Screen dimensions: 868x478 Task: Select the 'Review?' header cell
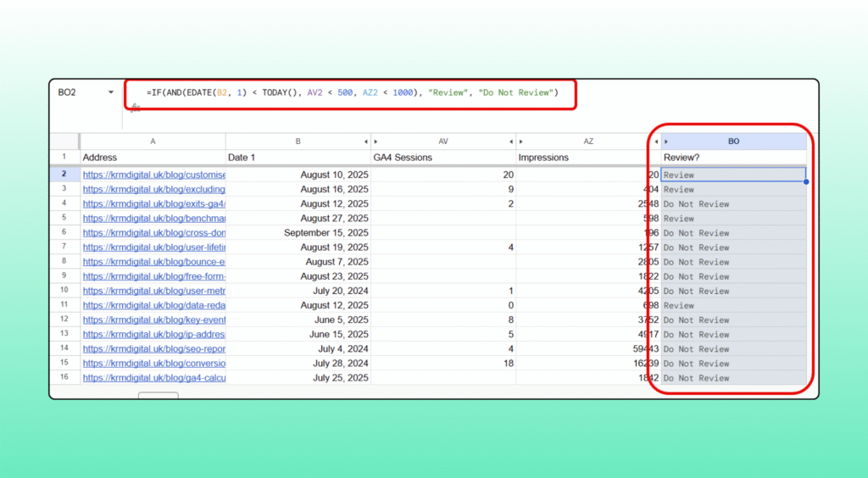(x=733, y=158)
